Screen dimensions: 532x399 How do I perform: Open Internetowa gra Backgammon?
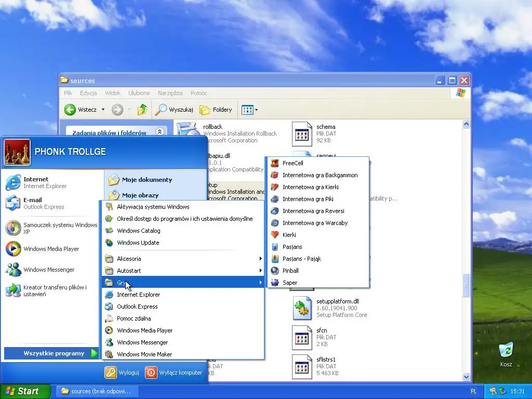pos(318,175)
